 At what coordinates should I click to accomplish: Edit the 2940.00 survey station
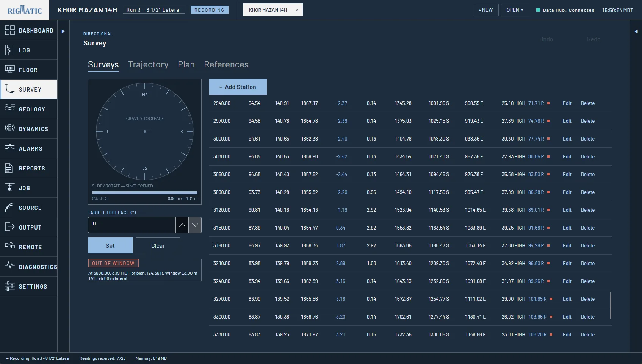pos(567,103)
